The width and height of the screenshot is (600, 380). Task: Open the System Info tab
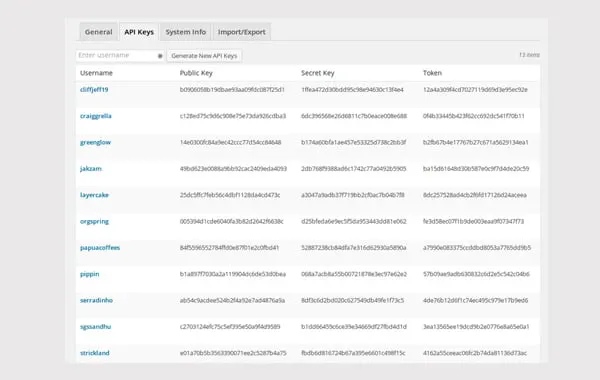pos(186,32)
